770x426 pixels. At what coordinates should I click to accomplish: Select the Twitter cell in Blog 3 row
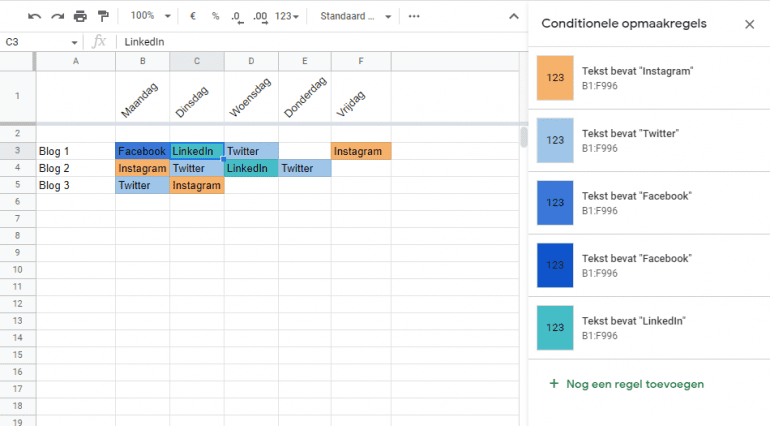142,185
